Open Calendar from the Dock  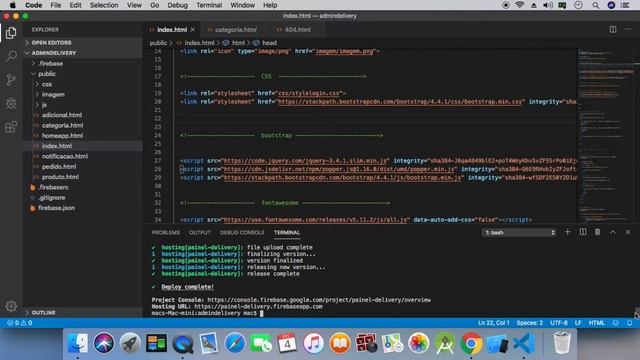click(x=287, y=343)
